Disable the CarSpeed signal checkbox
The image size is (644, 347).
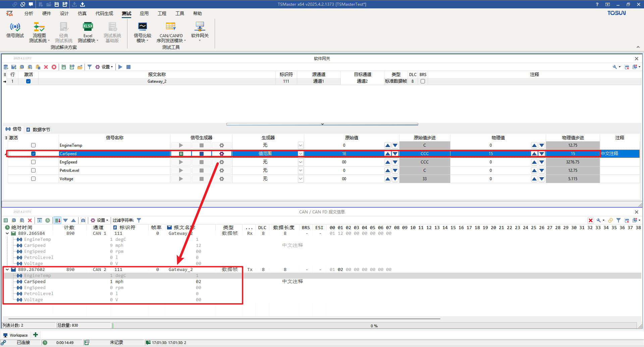tap(33, 154)
